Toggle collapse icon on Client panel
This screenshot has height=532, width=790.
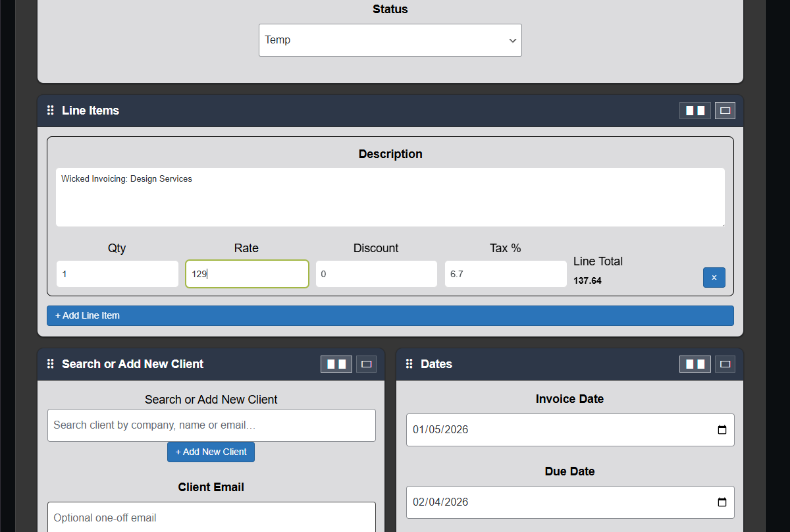(x=366, y=363)
